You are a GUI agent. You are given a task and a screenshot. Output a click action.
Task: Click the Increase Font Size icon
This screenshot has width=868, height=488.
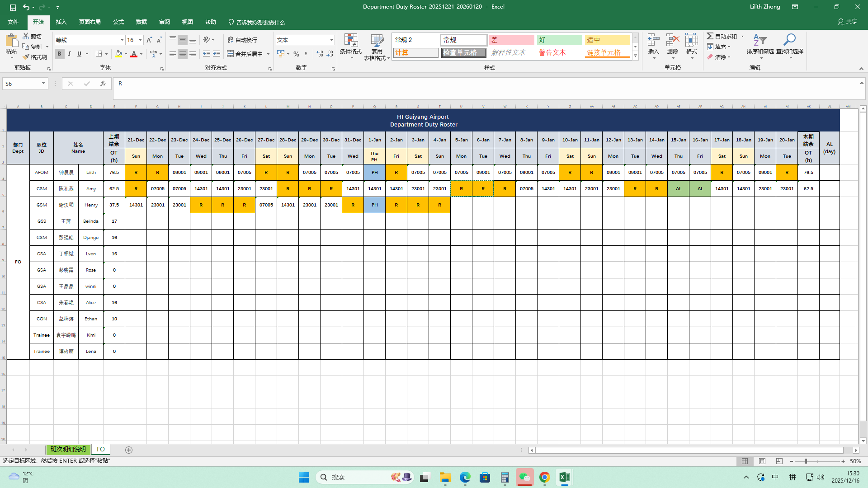(x=149, y=40)
